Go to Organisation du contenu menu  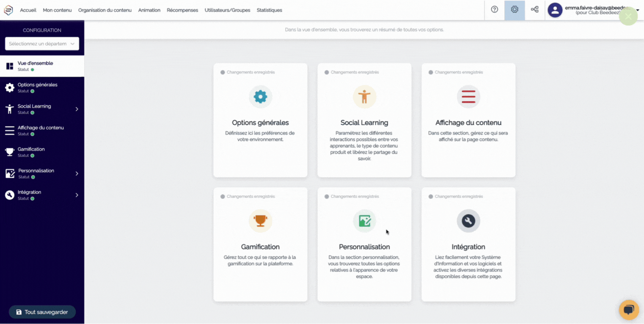105,10
